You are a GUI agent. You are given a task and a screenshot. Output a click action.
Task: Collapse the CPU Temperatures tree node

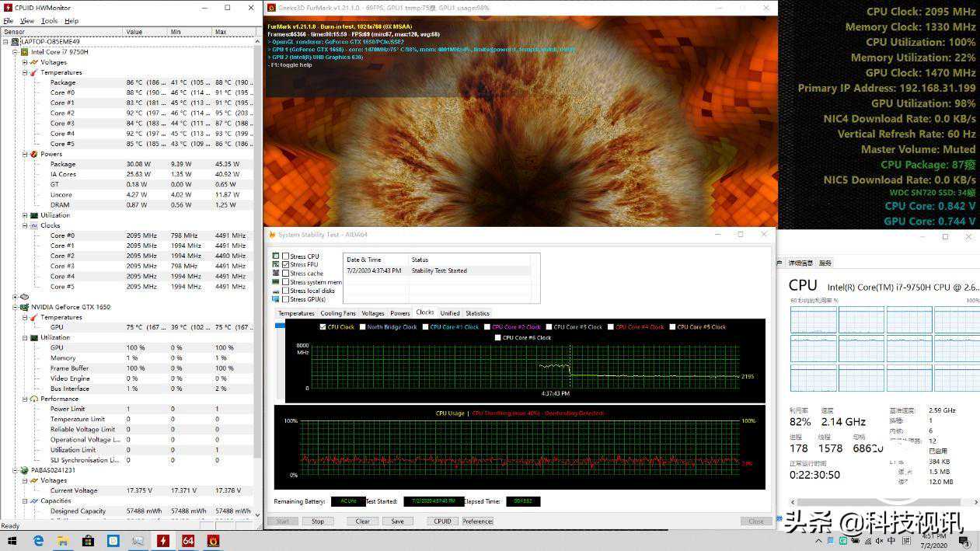[25, 72]
